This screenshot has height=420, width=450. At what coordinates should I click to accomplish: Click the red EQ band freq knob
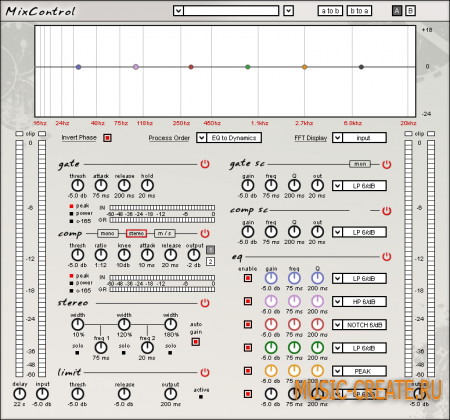[294, 324]
